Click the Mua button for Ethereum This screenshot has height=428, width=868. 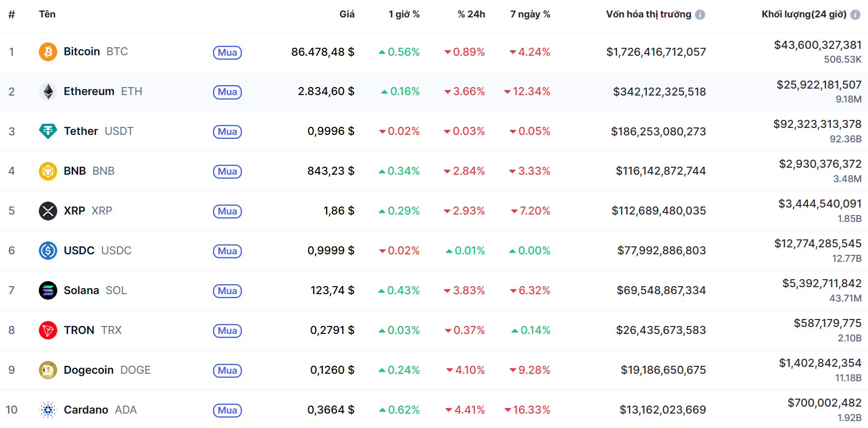pos(227,92)
